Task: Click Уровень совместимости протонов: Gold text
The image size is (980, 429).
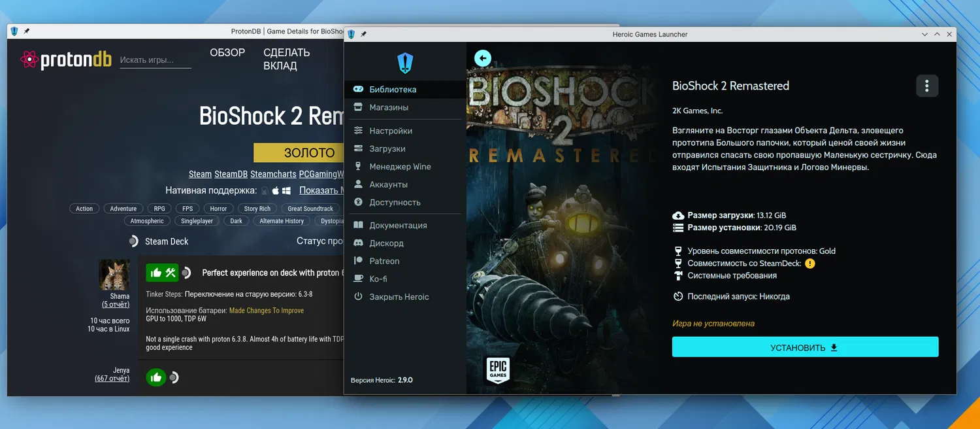Action: click(761, 251)
